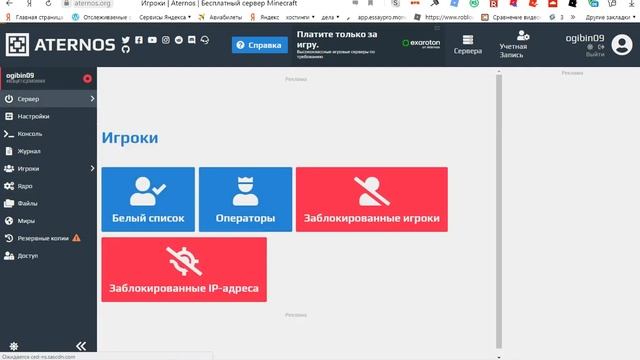The height and width of the screenshot is (360, 640).
Task: Expand the Сервер sidebar chevron
Action: [92, 99]
